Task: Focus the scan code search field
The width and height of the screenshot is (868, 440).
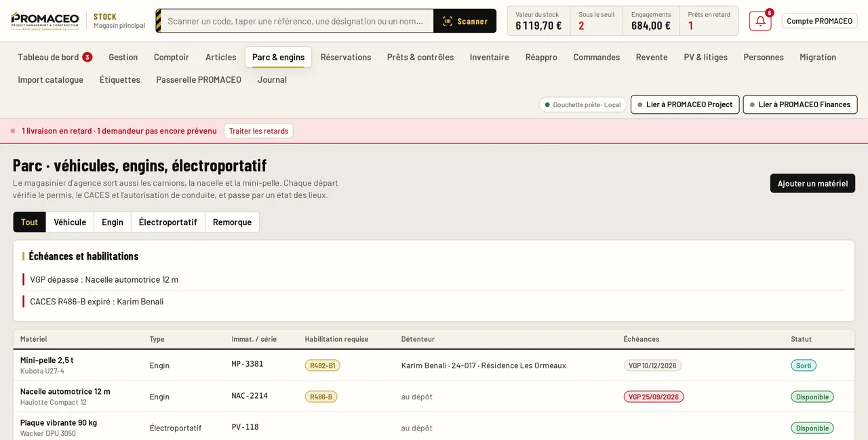Action: tap(296, 21)
